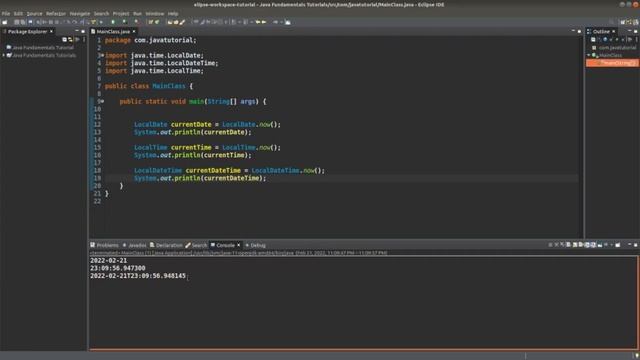Click System.out.println(currentDateTime) line

click(x=200, y=178)
